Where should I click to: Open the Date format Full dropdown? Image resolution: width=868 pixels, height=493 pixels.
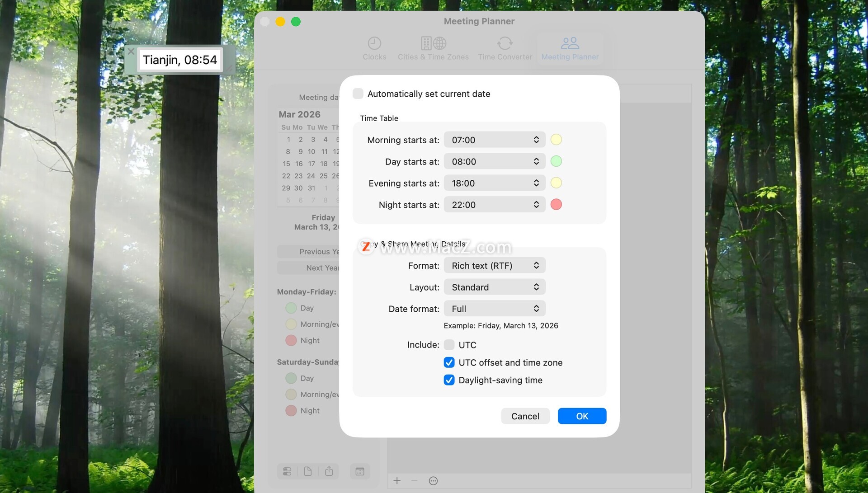(x=495, y=309)
